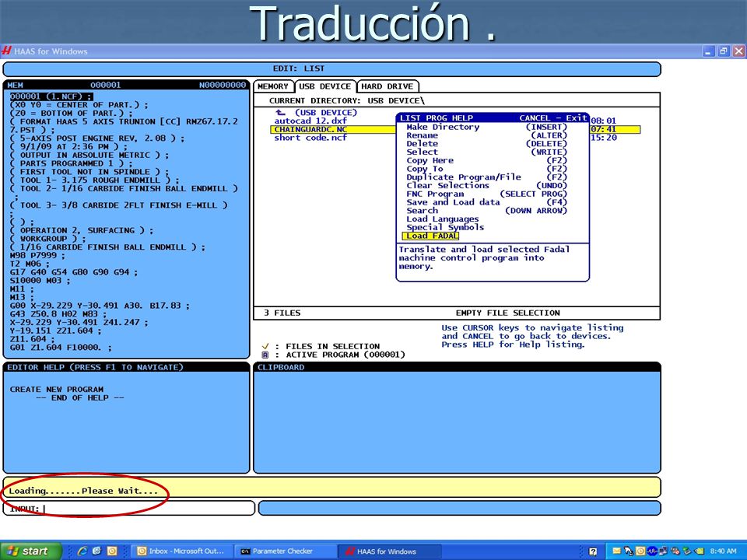Select file short code.ncf
The height and width of the screenshot is (560, 747).
(x=310, y=138)
